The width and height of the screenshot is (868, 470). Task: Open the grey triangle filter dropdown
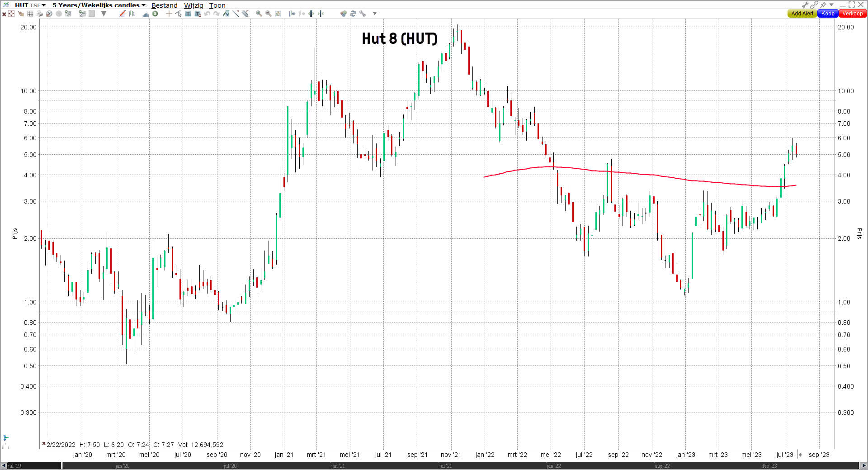[x=104, y=14]
